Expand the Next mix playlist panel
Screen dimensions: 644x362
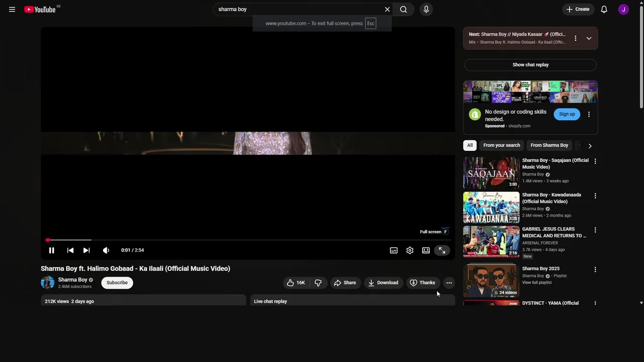tap(589, 38)
